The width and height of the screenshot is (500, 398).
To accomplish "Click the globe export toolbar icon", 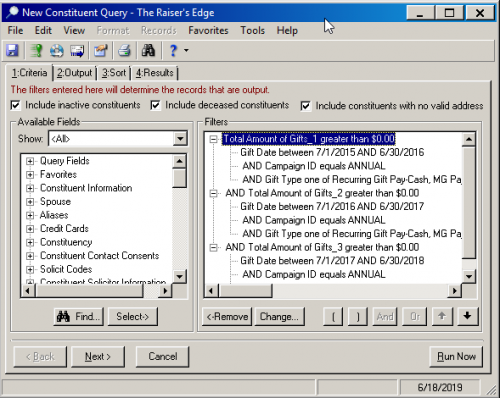I will (56, 51).
